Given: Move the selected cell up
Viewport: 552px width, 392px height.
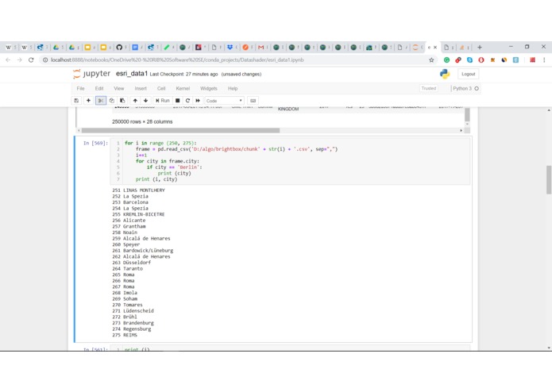Looking at the screenshot, I should point(135,101).
